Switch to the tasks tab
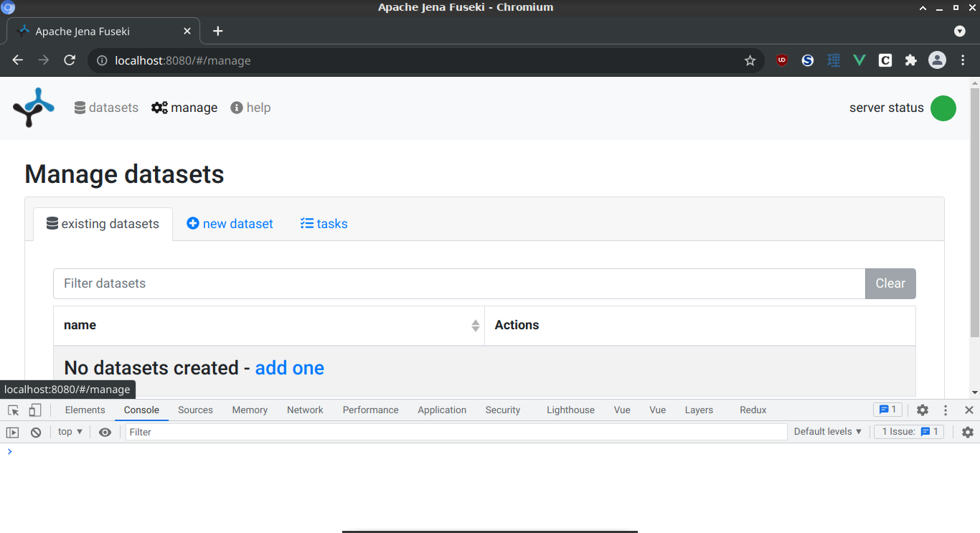The width and height of the screenshot is (980, 533). click(x=324, y=224)
